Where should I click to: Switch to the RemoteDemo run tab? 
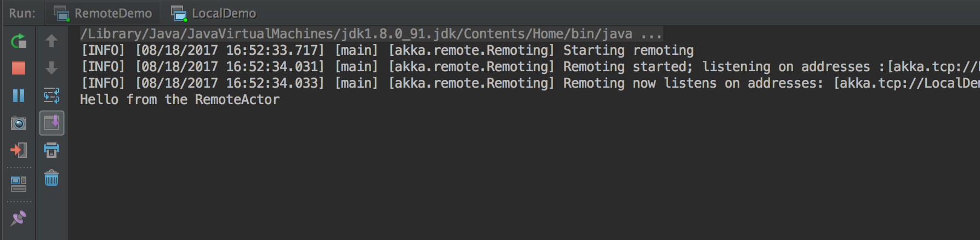coord(103,13)
